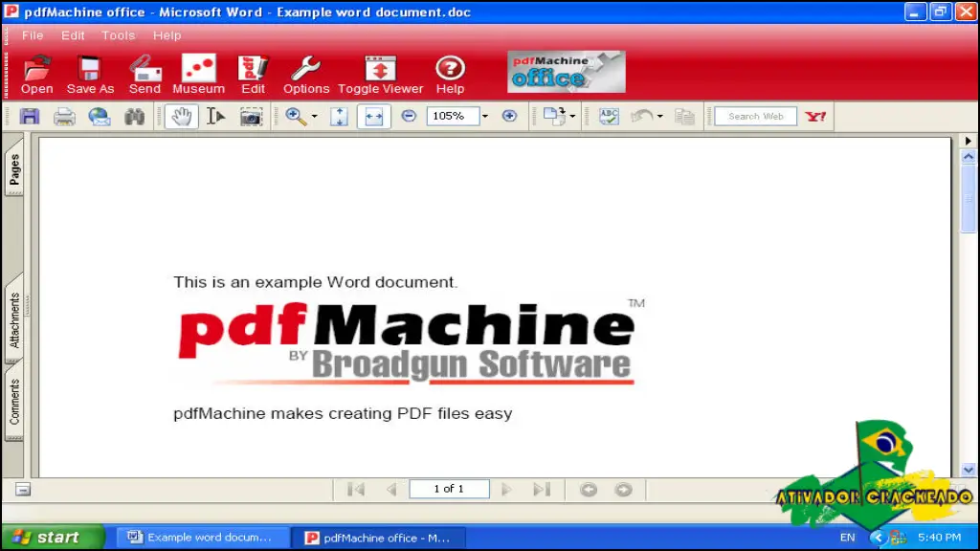This screenshot has width=980, height=551.
Task: Go to next page arrow
Action: [506, 489]
